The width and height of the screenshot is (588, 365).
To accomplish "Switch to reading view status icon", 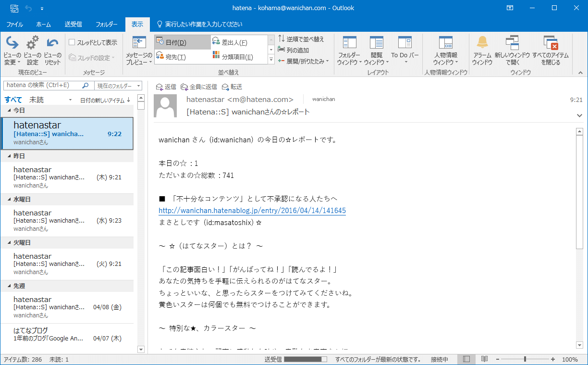I will tap(484, 359).
